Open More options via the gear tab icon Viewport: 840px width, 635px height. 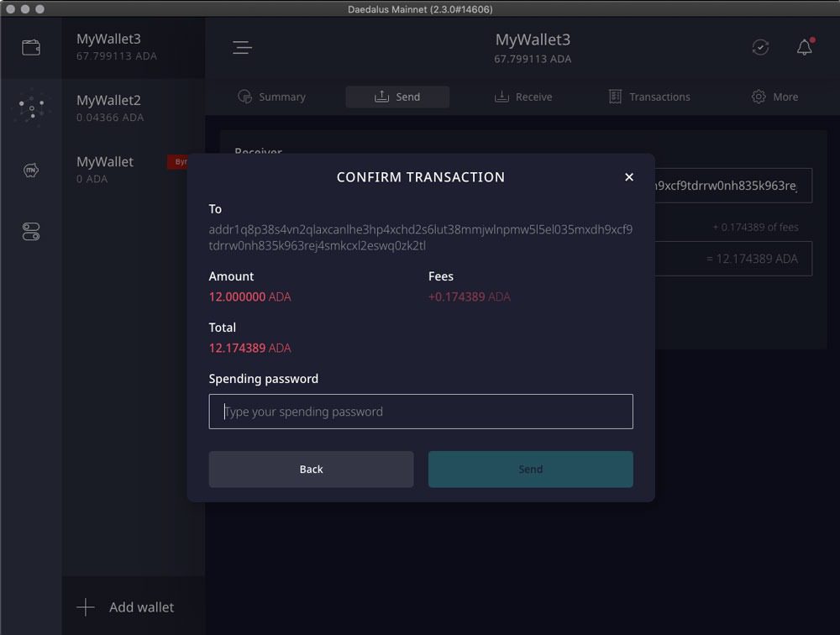tap(774, 97)
